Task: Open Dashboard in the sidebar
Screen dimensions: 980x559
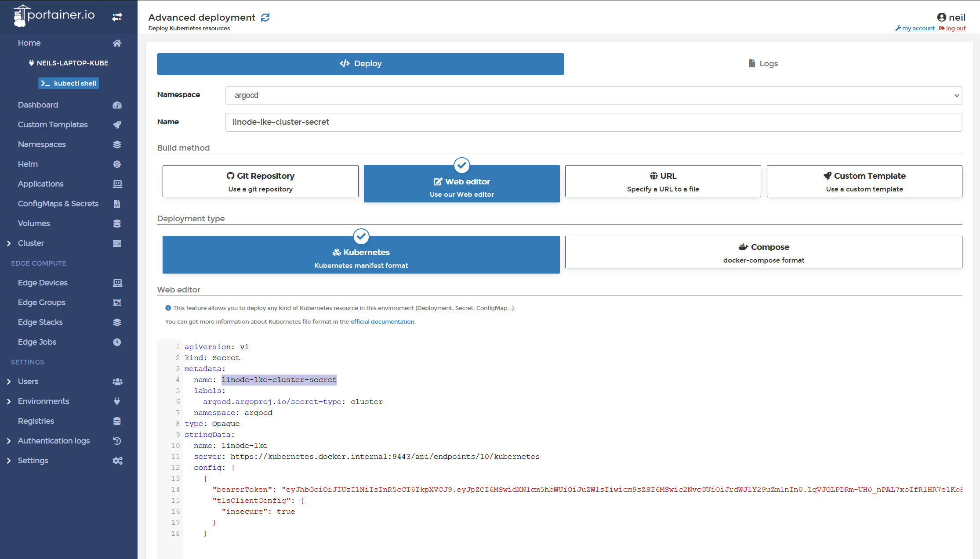Action: pos(38,105)
